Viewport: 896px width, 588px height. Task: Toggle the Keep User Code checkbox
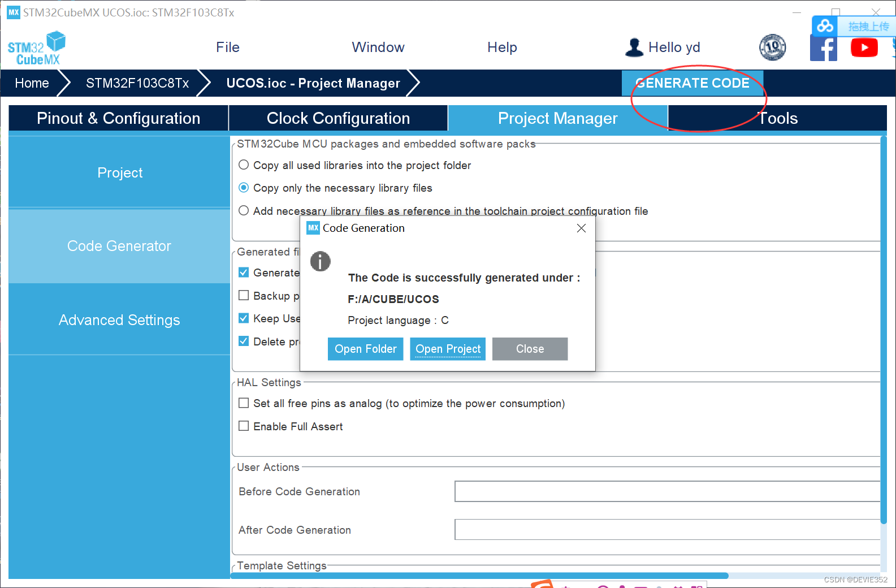click(x=244, y=318)
